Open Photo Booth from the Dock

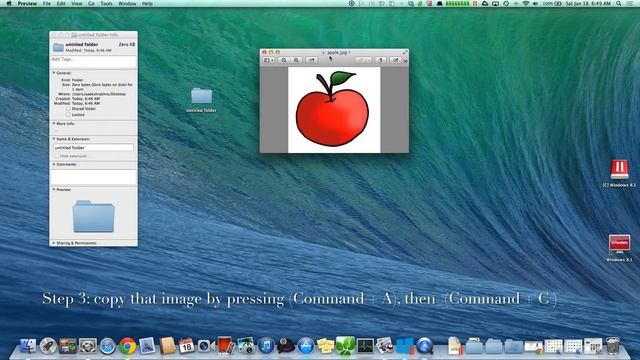[x=225, y=346]
